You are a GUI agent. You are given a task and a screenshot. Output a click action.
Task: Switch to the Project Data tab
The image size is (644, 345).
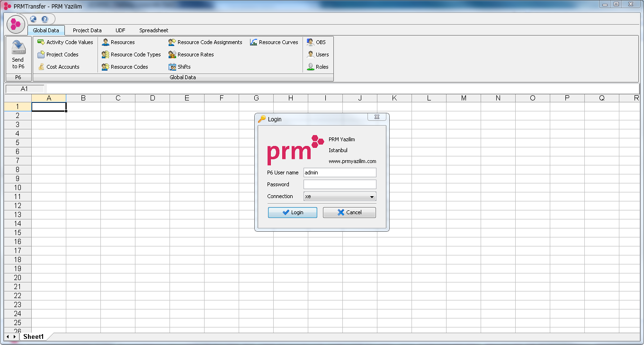87,30
